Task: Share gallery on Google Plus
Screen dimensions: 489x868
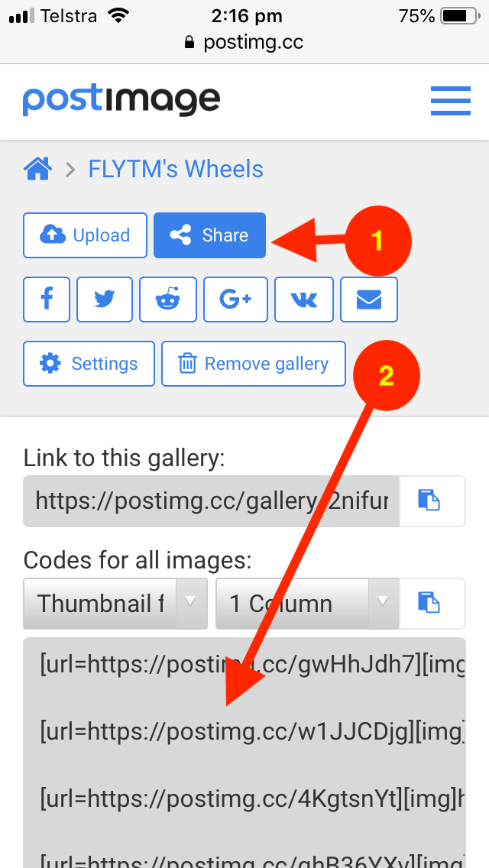Action: [x=236, y=300]
